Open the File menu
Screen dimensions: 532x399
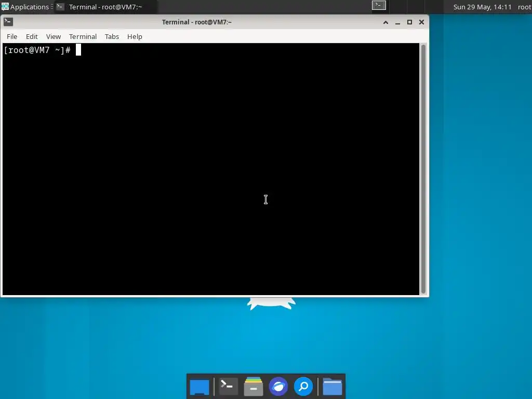pyautogui.click(x=12, y=37)
